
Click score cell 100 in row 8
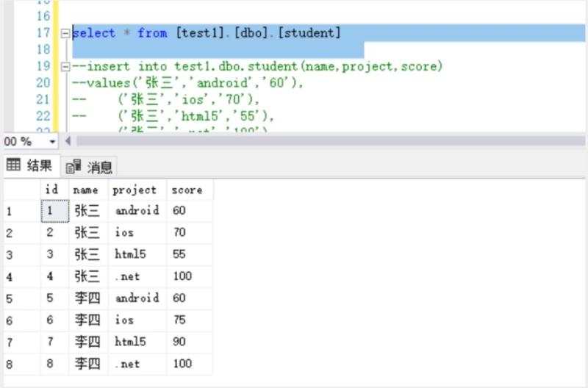[190, 364]
